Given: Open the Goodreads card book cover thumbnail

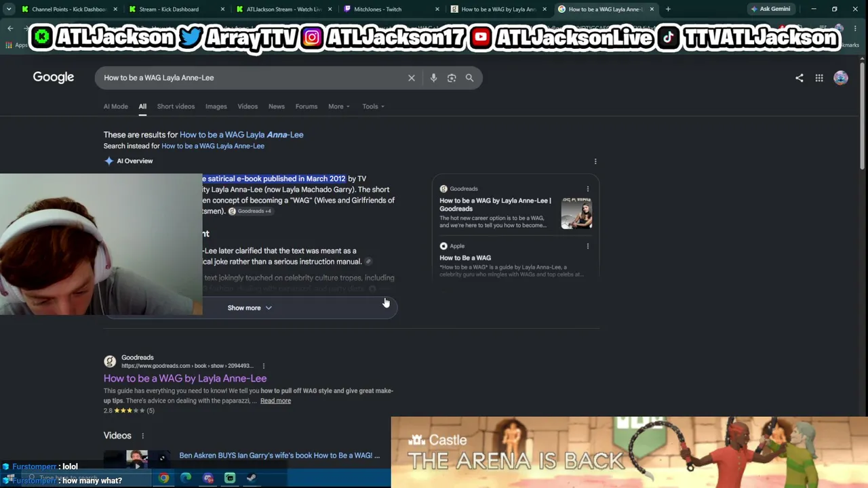Looking at the screenshot, I should point(576,213).
